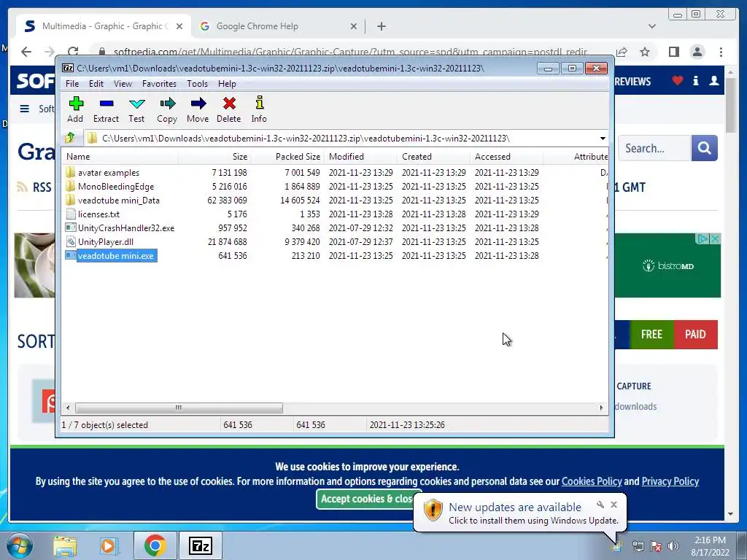Open Windows Explorer from taskbar

[x=65, y=546]
